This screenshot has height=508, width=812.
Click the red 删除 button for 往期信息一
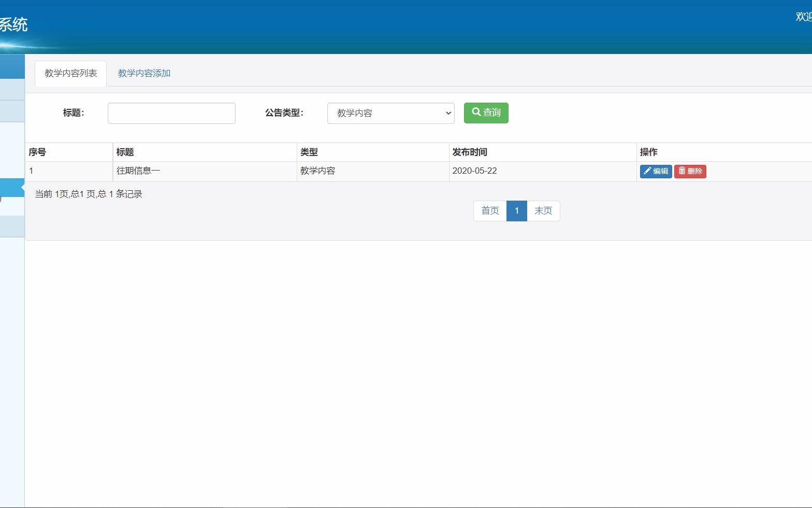pyautogui.click(x=690, y=171)
